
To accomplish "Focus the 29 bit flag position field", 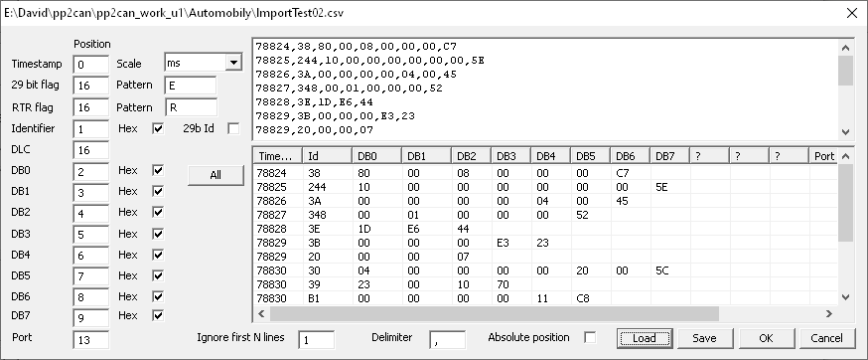I will [90, 86].
